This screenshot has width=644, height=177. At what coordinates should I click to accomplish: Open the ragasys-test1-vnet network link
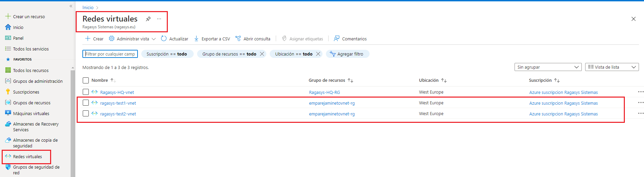118,103
